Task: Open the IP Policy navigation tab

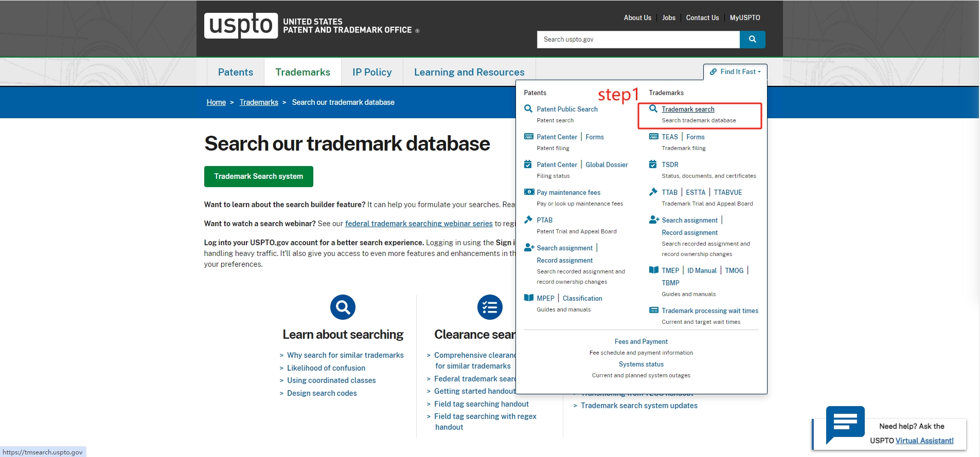Action: tap(372, 72)
